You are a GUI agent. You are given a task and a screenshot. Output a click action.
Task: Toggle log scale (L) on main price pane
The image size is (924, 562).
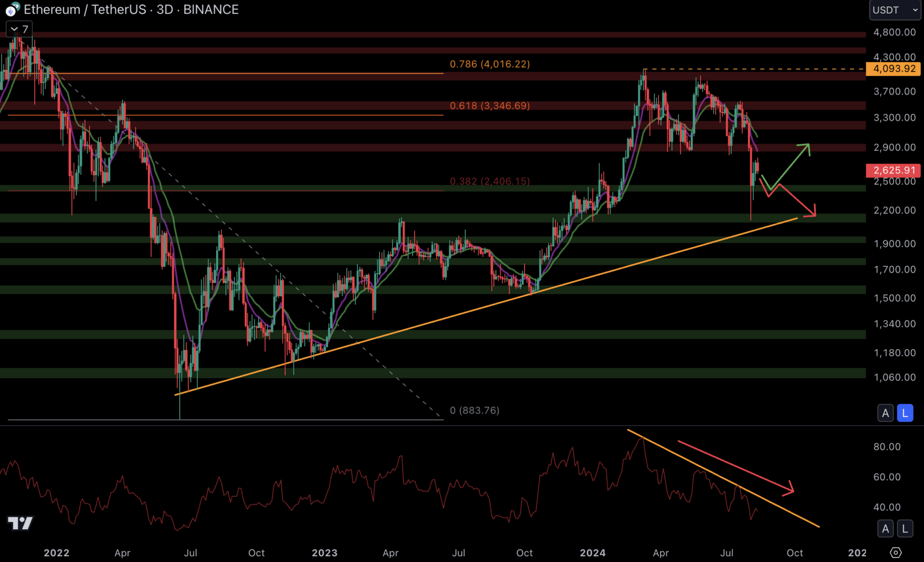point(905,413)
